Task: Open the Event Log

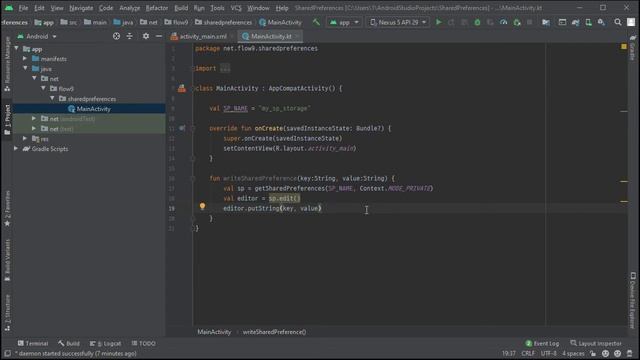Action: [542, 343]
